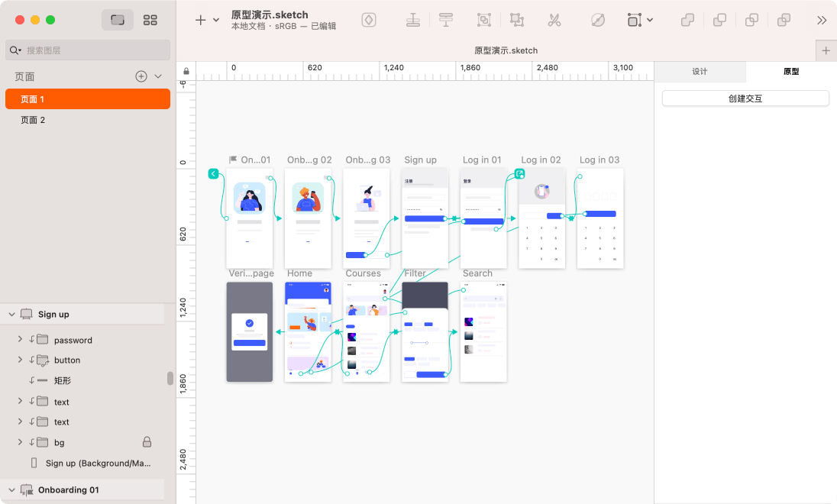Image resolution: width=837 pixels, height=504 pixels.
Task: Click the green hotspot icon on Log in 02
Action: (x=519, y=173)
